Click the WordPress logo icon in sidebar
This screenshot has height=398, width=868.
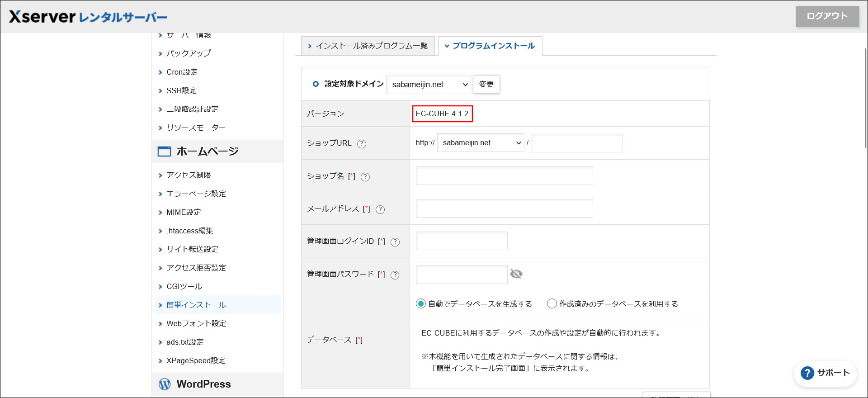(165, 384)
